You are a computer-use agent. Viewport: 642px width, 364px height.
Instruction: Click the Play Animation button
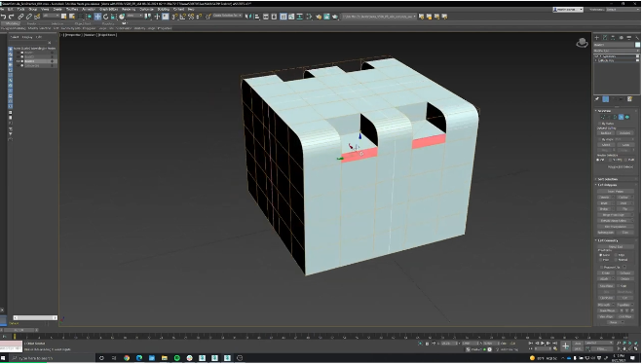pos(543,344)
